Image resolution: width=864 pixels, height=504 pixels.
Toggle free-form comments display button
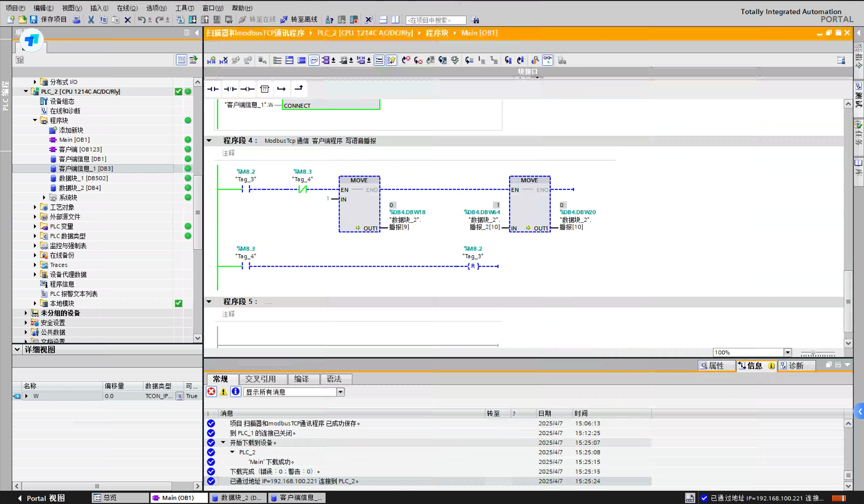pyautogui.click(x=314, y=60)
